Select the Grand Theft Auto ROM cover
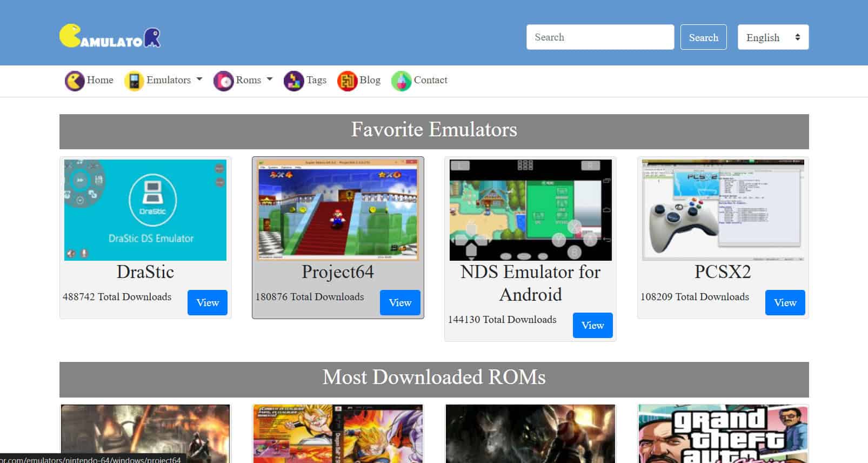The width and height of the screenshot is (868, 463). (723, 433)
